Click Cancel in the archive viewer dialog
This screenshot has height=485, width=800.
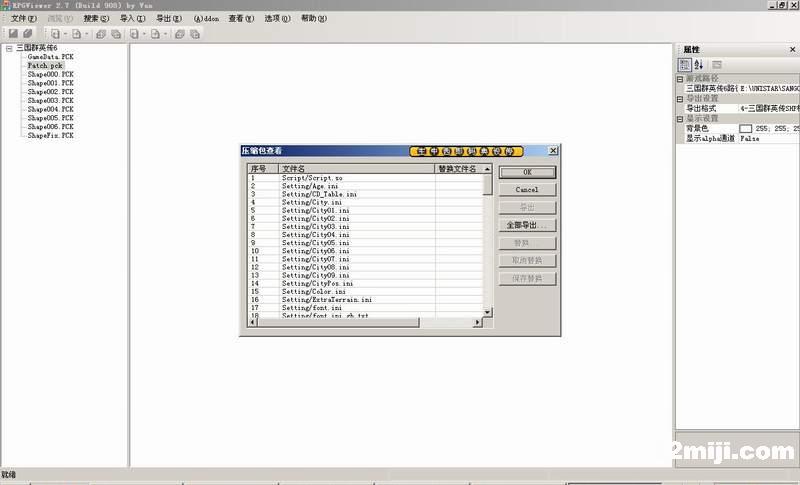tap(528, 190)
